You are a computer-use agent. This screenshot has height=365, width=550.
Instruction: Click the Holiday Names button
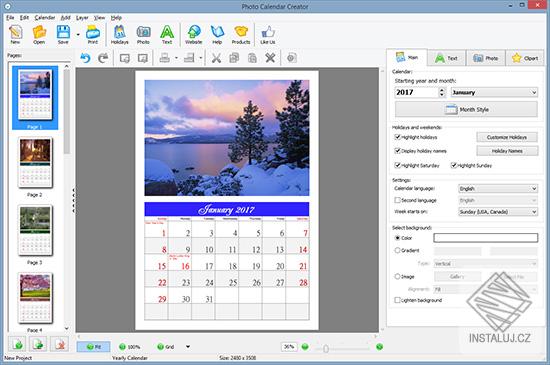(x=507, y=151)
